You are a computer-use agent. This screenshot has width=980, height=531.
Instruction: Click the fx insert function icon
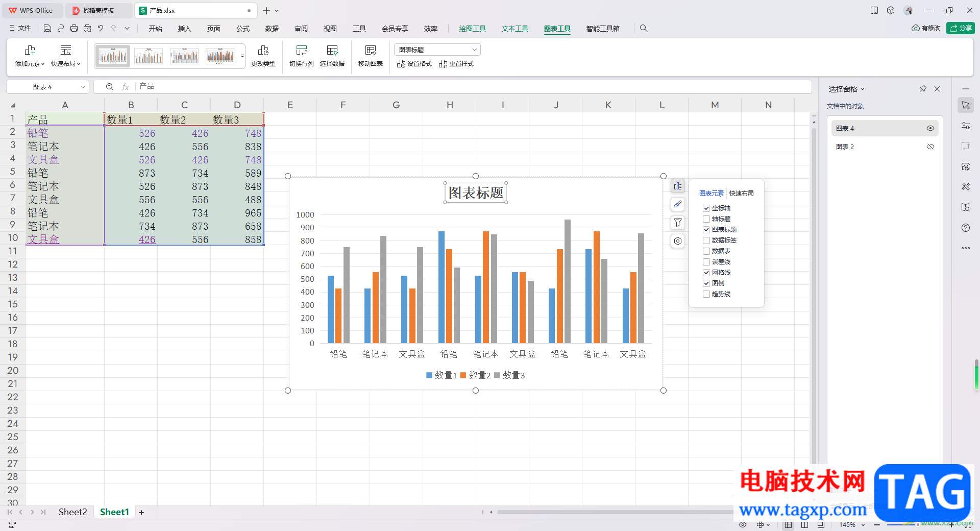(x=125, y=87)
